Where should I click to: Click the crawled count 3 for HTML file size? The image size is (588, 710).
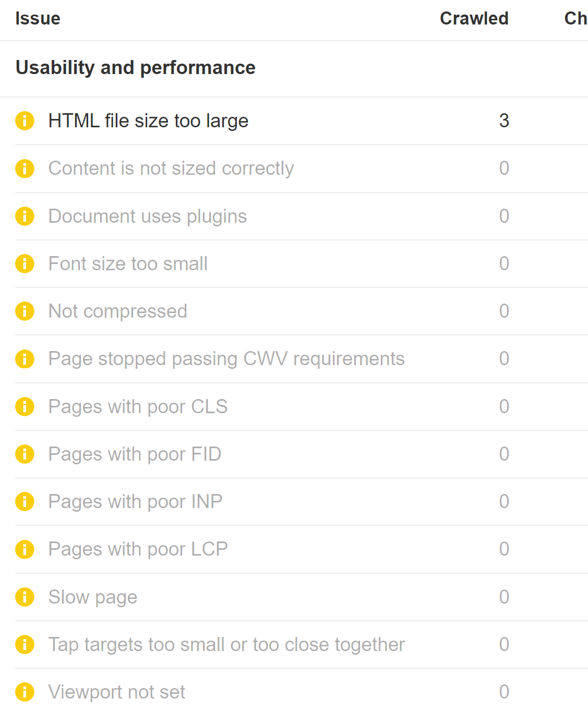pos(504,121)
